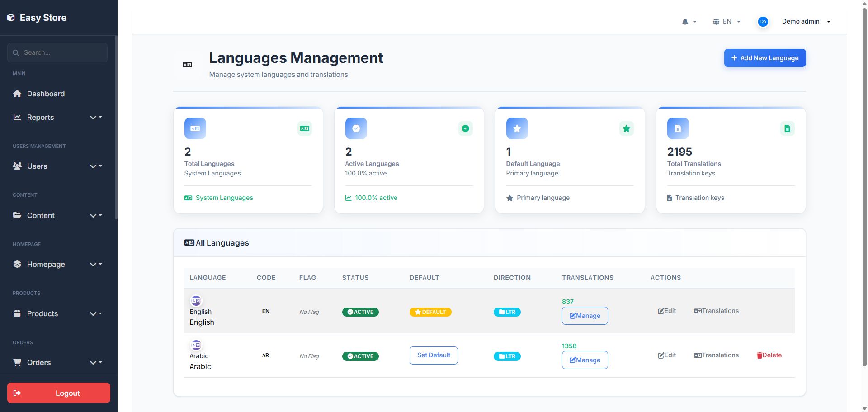
Task: Delete the Arabic language
Action: pos(769,355)
